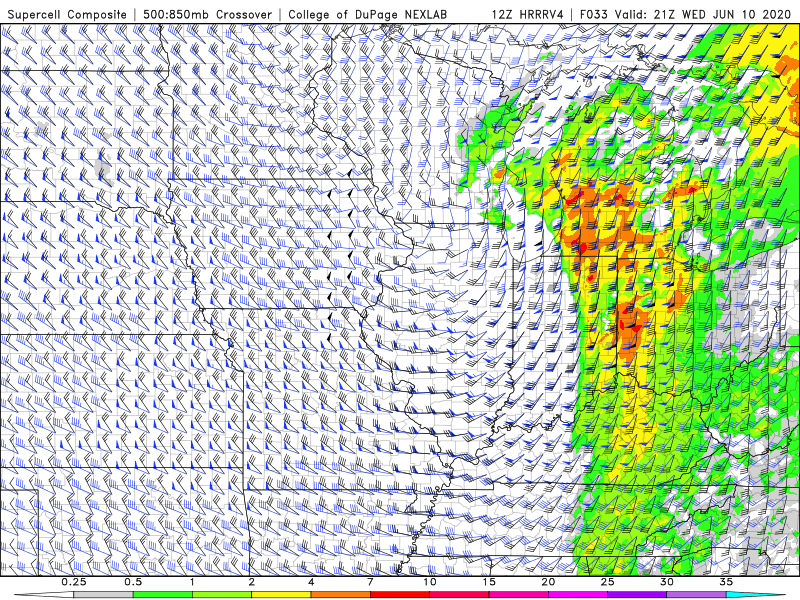Click the lavender 30–35 colorbar segment
The width and height of the screenshot is (800, 600).
coord(696,595)
